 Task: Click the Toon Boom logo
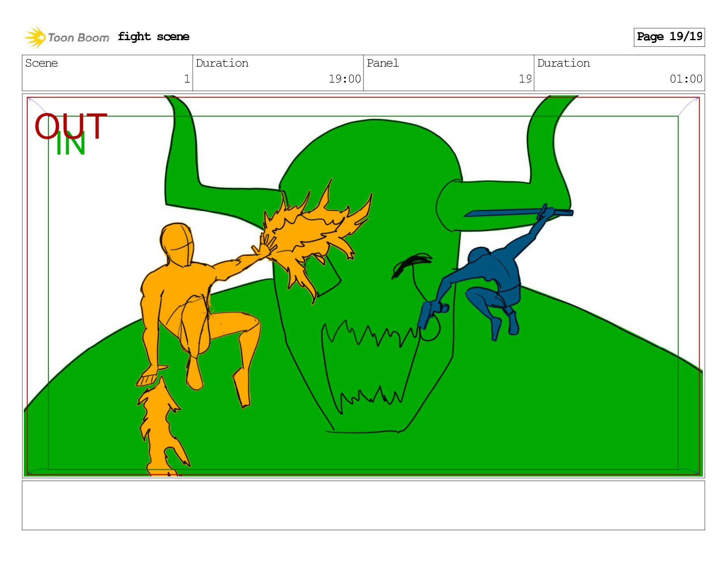tap(66, 37)
